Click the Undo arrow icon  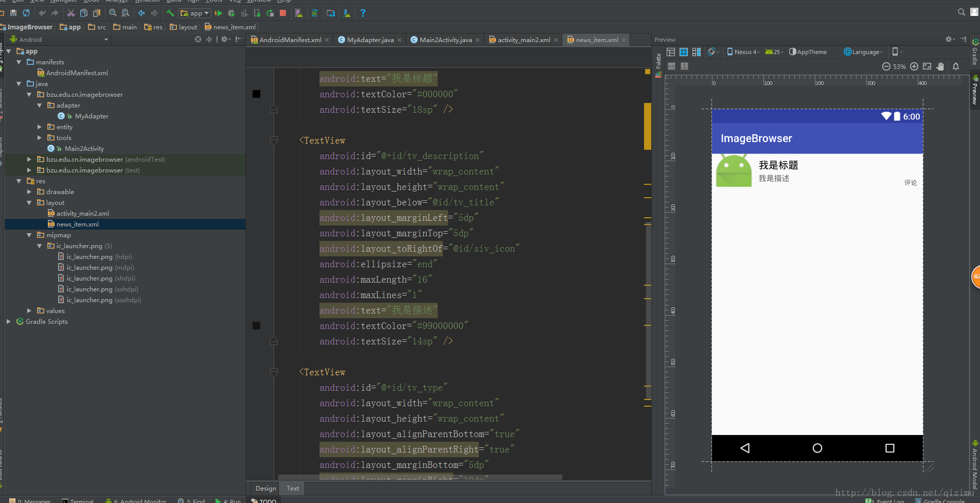click(x=42, y=13)
